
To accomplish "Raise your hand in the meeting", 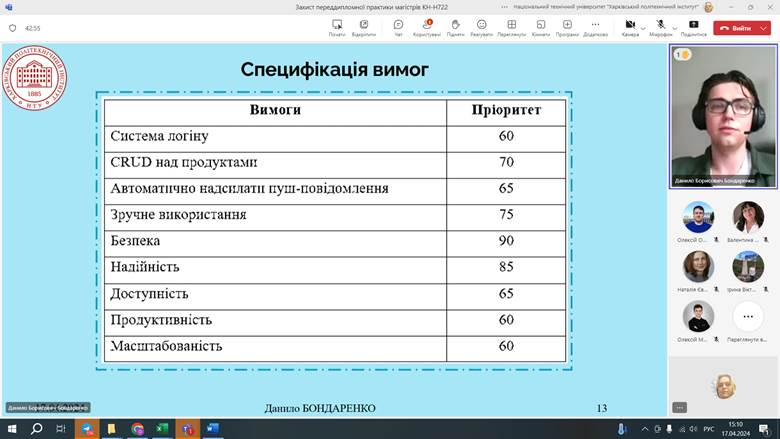I will tap(455, 28).
